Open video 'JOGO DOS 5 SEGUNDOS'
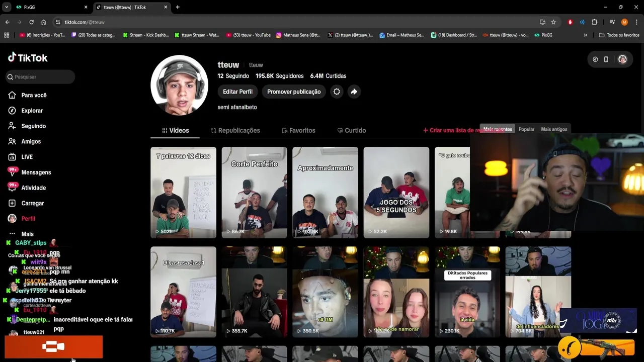Image resolution: width=644 pixels, height=362 pixels. [x=396, y=192]
